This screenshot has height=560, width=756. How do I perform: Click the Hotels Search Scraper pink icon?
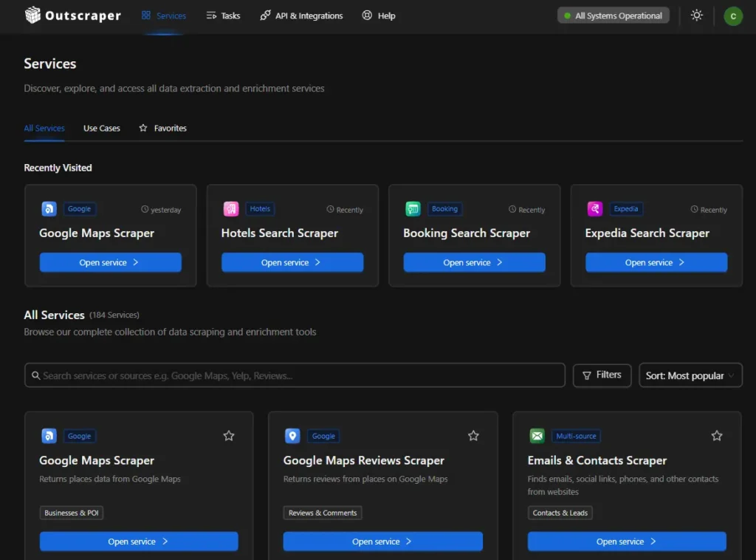[x=231, y=209]
